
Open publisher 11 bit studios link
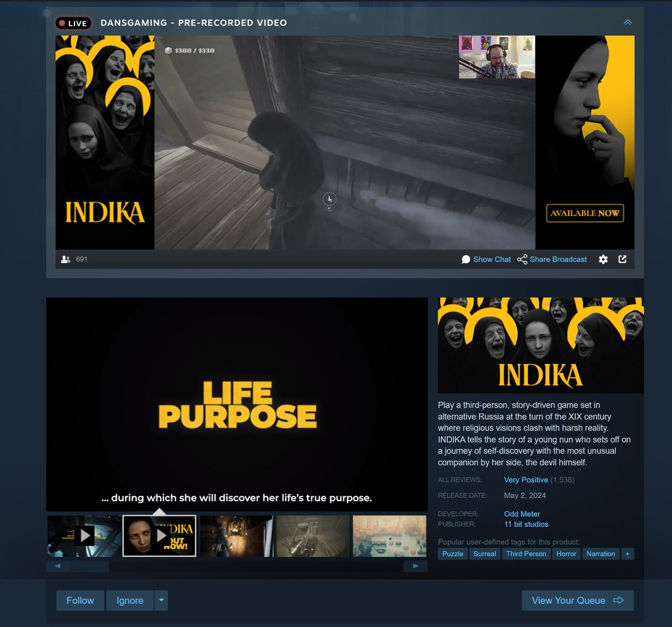pos(526,525)
